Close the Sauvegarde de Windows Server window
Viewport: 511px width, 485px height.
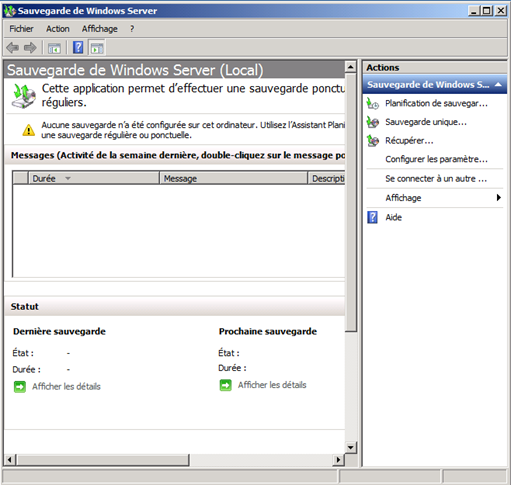point(501,11)
